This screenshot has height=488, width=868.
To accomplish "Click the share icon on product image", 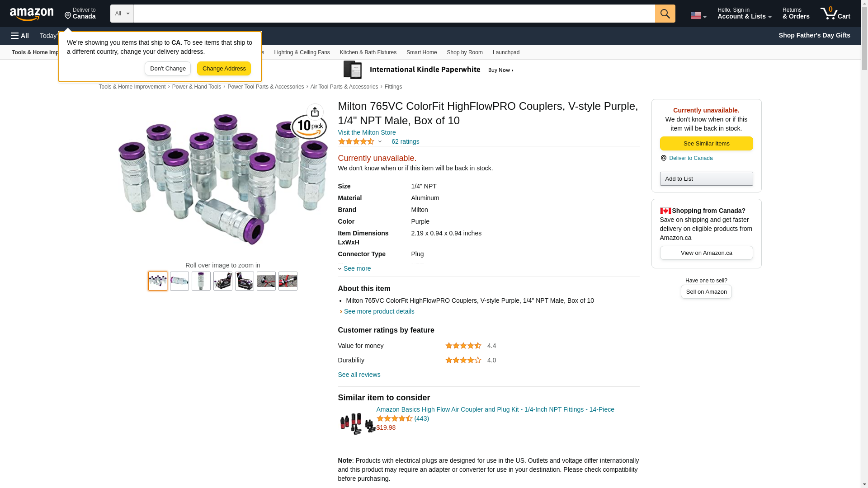I will (x=315, y=112).
